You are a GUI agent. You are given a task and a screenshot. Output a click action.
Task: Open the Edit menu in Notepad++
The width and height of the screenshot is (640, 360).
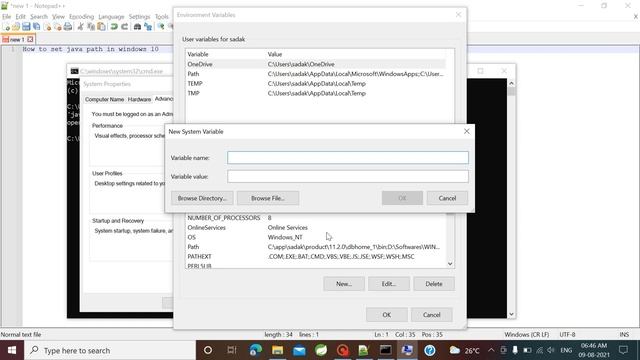(x=20, y=17)
